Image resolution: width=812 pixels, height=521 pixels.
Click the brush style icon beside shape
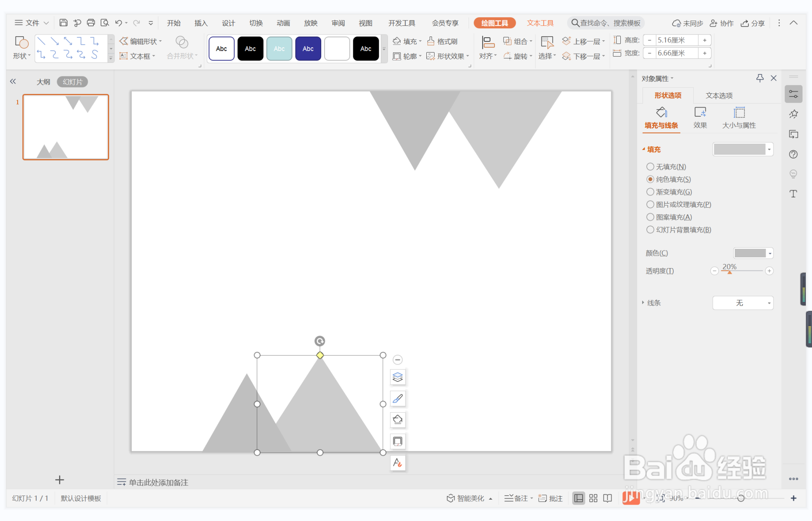point(398,398)
